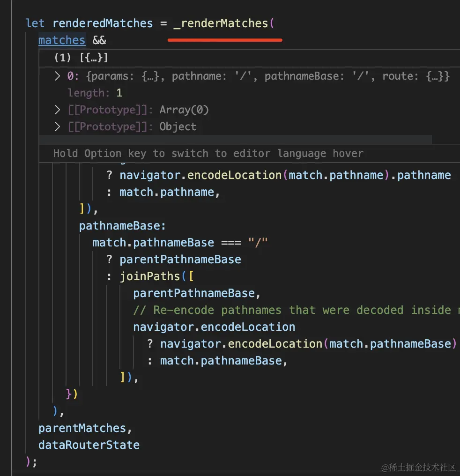
Task: Click ': match.pathname,' line
Action: click(163, 192)
